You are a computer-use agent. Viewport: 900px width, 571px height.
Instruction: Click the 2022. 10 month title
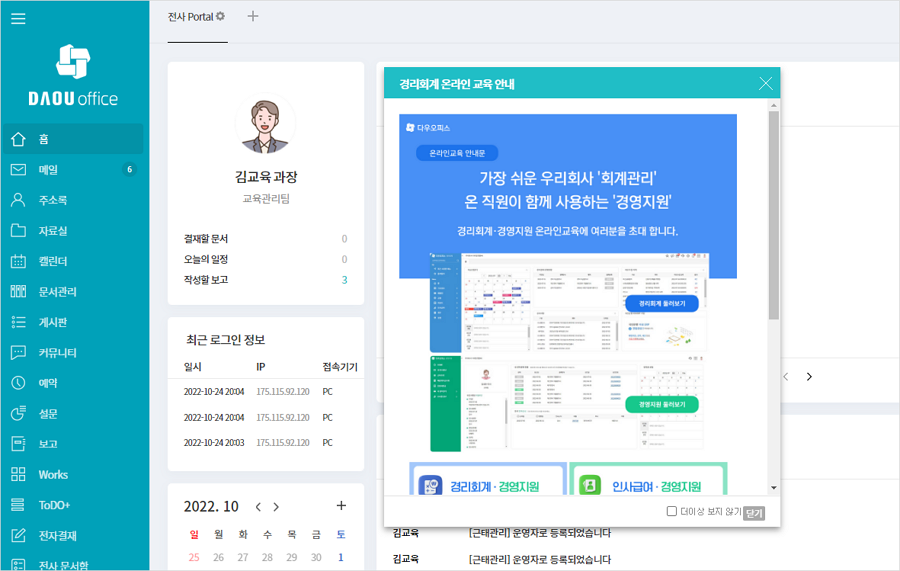point(211,507)
